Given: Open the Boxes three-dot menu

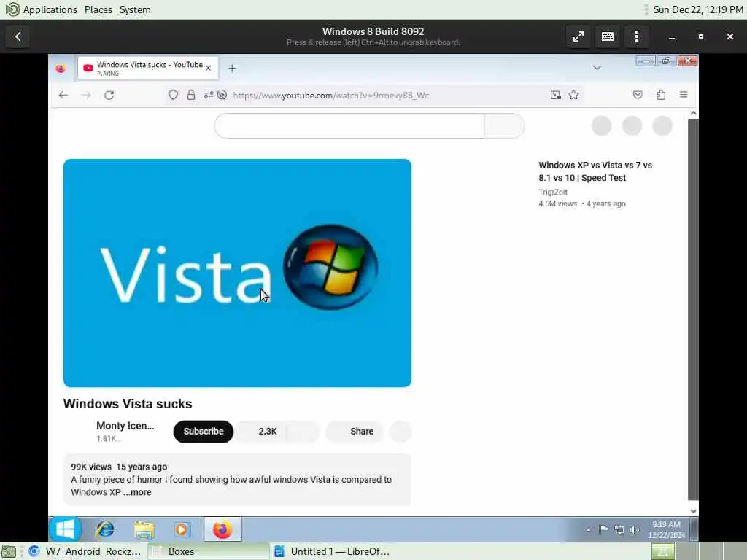Looking at the screenshot, I should point(637,36).
